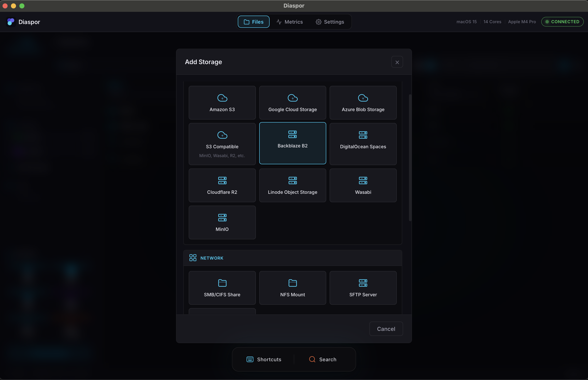Click the Diaspor app logo

click(11, 22)
